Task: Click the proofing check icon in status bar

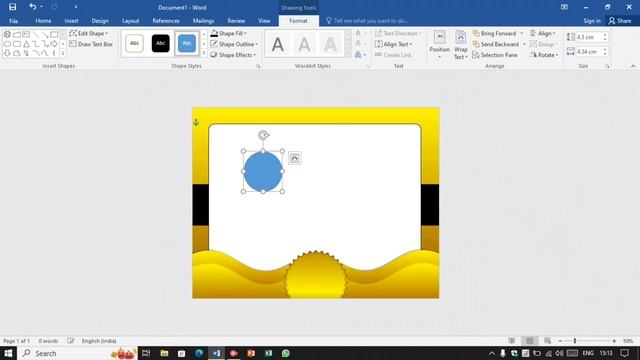Action: point(71,341)
